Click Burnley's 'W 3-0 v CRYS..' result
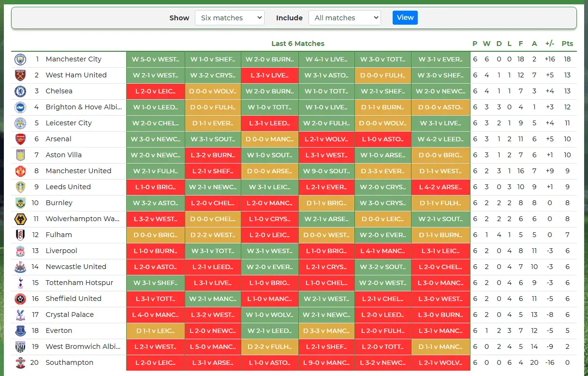This screenshot has width=588, height=376. click(x=383, y=203)
